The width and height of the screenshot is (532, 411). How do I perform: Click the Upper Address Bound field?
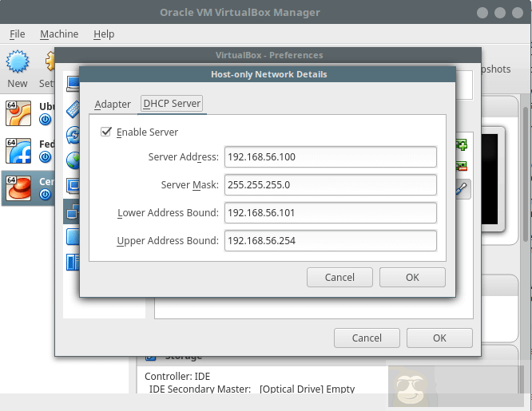(331, 241)
